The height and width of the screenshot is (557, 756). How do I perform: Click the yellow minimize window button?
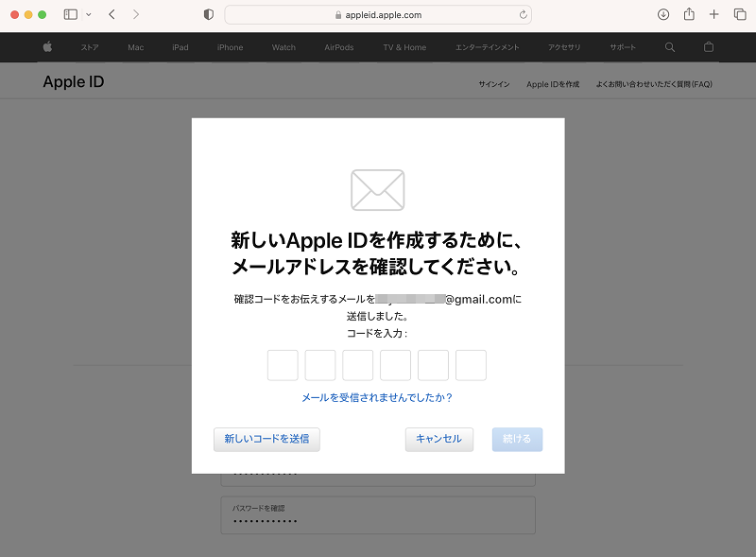[28, 14]
